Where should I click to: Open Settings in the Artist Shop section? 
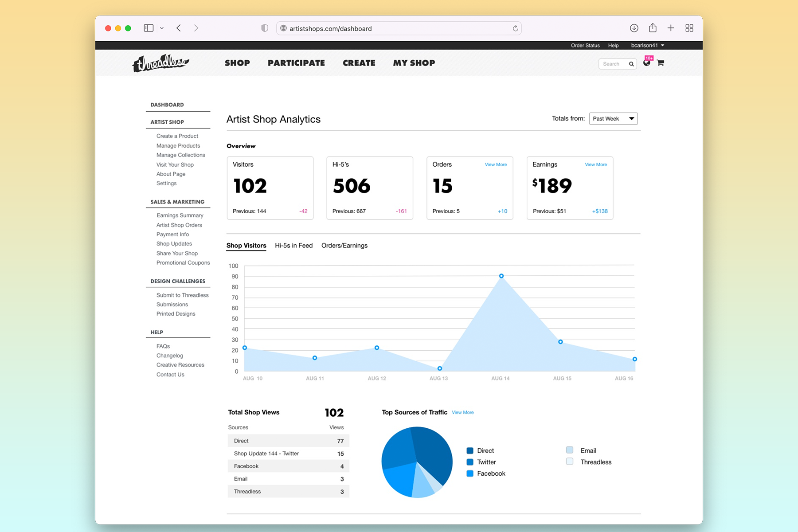pos(167,184)
